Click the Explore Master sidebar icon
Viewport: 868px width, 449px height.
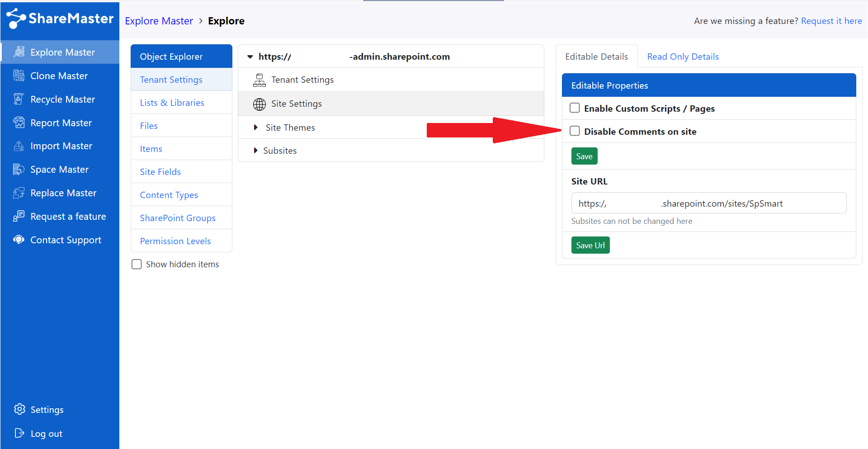coord(19,52)
